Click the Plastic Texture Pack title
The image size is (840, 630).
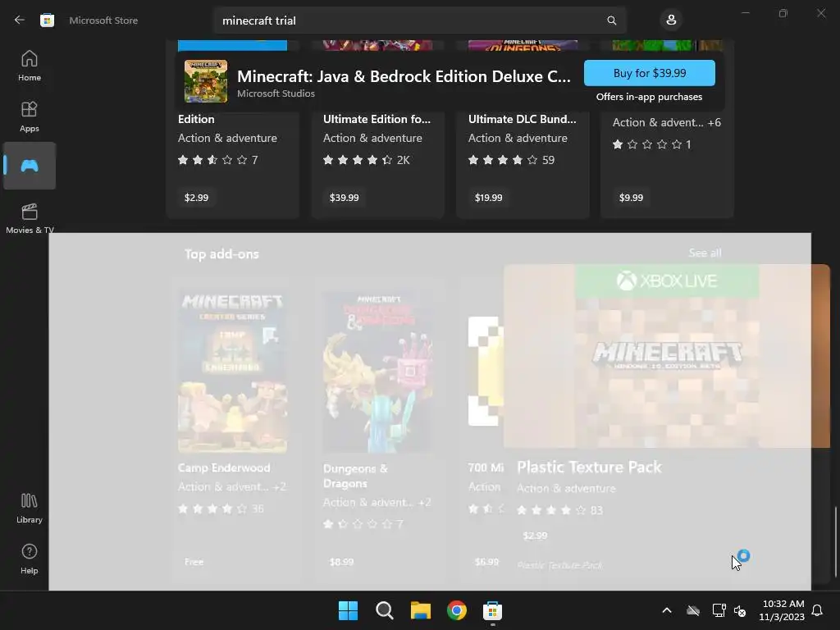[x=589, y=467]
